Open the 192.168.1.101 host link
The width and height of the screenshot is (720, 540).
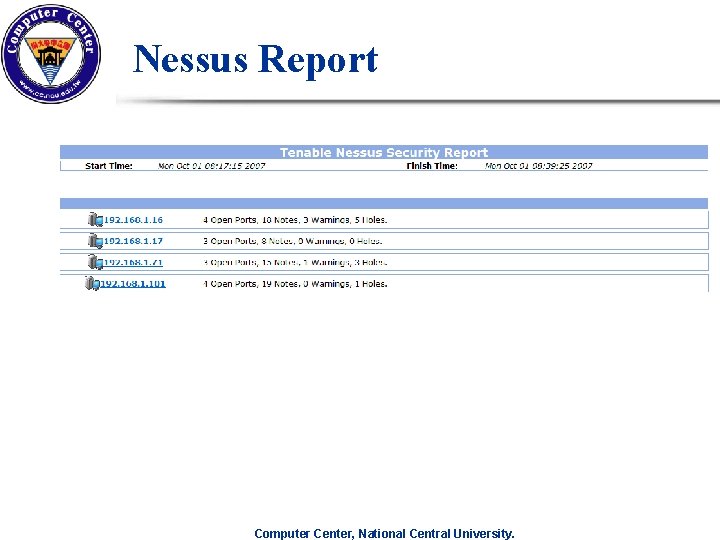click(133, 284)
